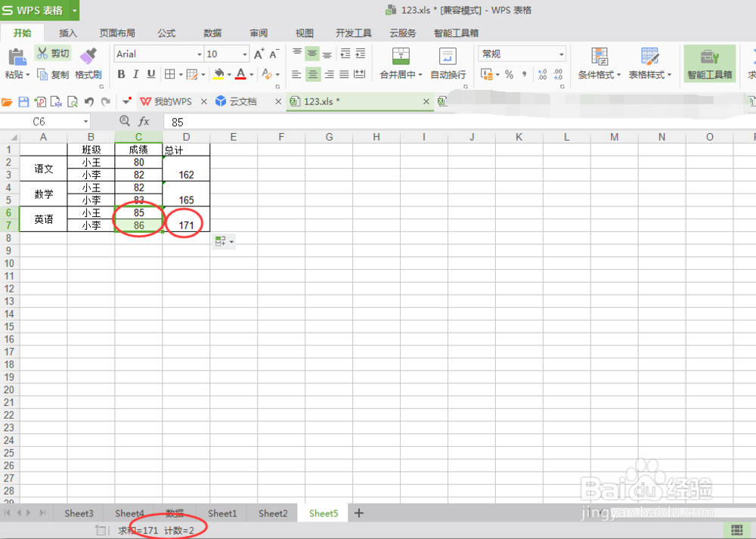Click print preview icon
756x539 pixels.
pos(73,102)
